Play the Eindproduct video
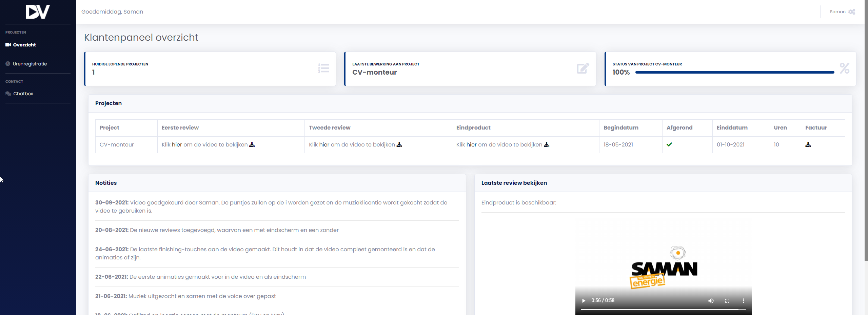This screenshot has width=868, height=315. [584, 301]
